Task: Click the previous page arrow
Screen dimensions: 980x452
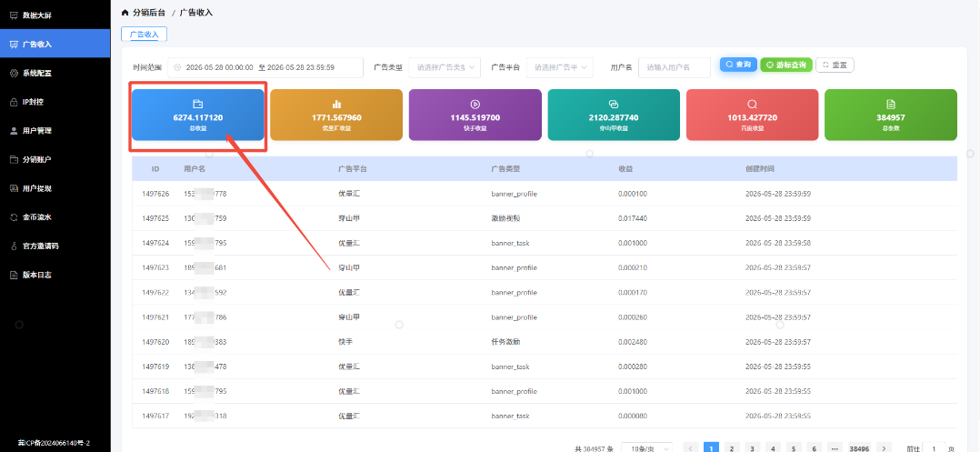Action: [x=691, y=449]
